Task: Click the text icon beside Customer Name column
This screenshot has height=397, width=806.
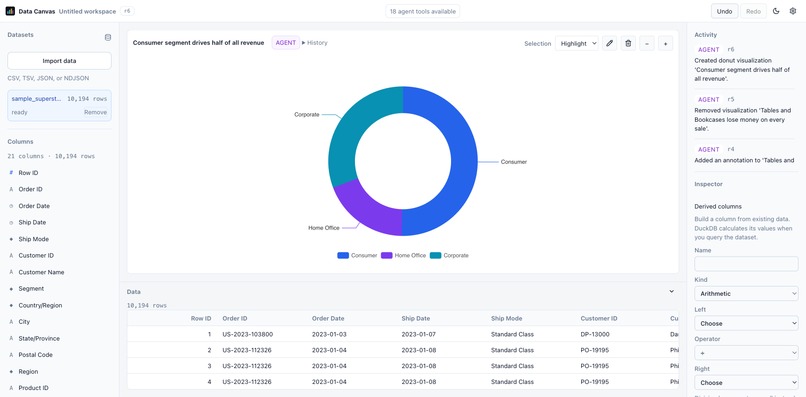Action: [x=11, y=272]
